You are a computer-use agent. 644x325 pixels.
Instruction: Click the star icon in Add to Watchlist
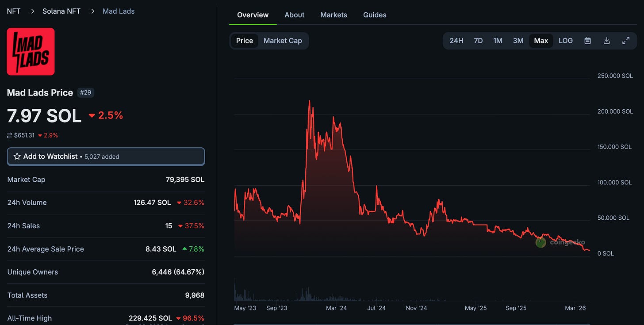17,157
